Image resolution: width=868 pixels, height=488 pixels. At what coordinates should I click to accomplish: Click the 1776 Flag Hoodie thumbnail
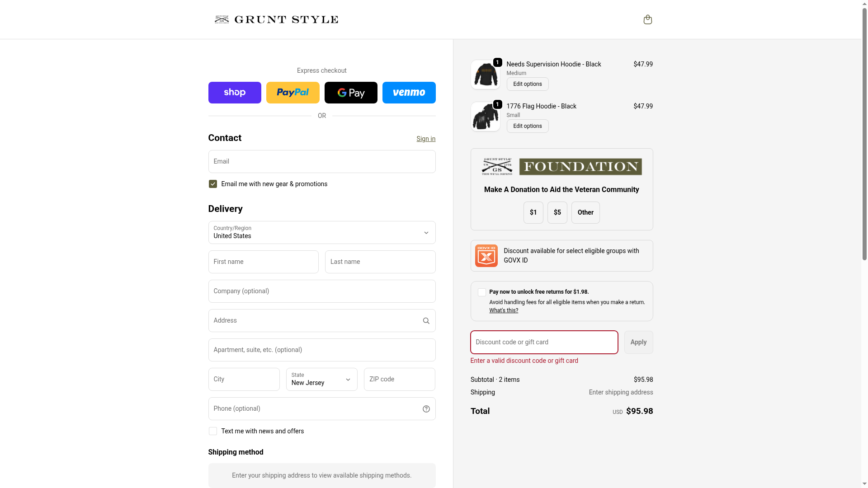[485, 117]
